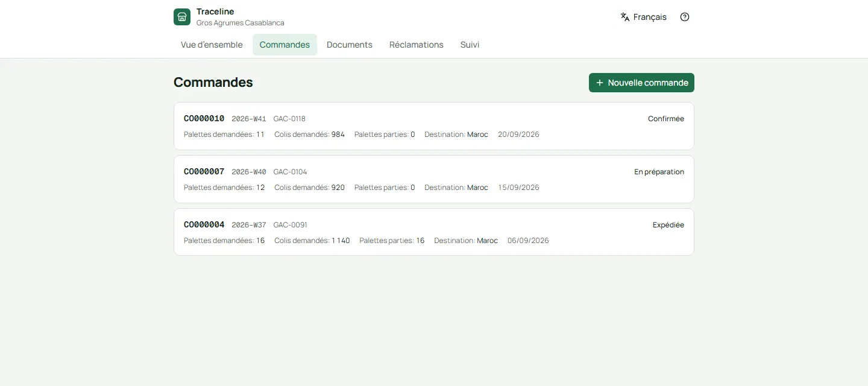Open order CO000007

(x=434, y=179)
